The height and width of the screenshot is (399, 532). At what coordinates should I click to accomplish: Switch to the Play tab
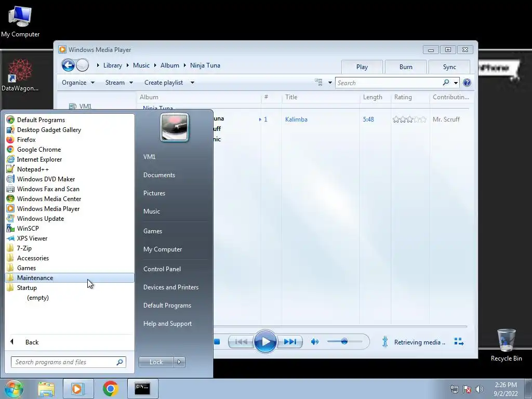pos(362,67)
